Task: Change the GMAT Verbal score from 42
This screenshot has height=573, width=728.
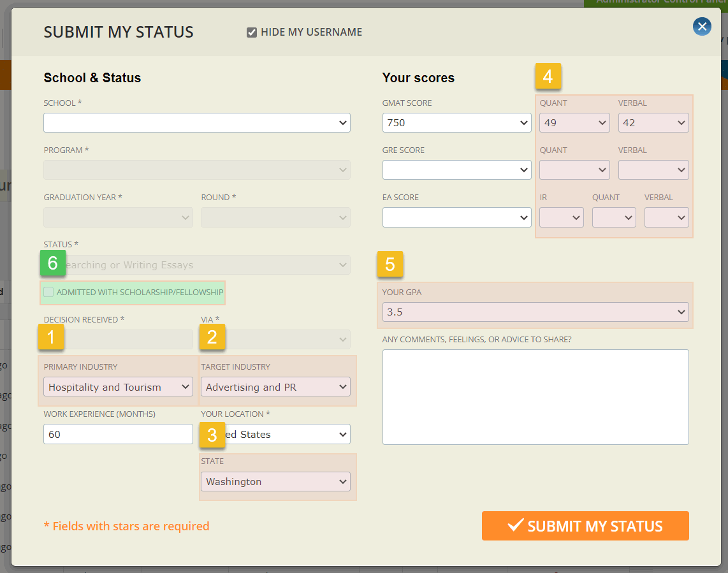Action: click(x=653, y=122)
